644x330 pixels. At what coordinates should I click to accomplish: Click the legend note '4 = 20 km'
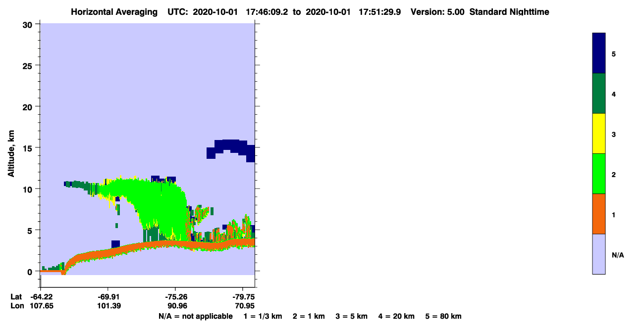coord(397,316)
